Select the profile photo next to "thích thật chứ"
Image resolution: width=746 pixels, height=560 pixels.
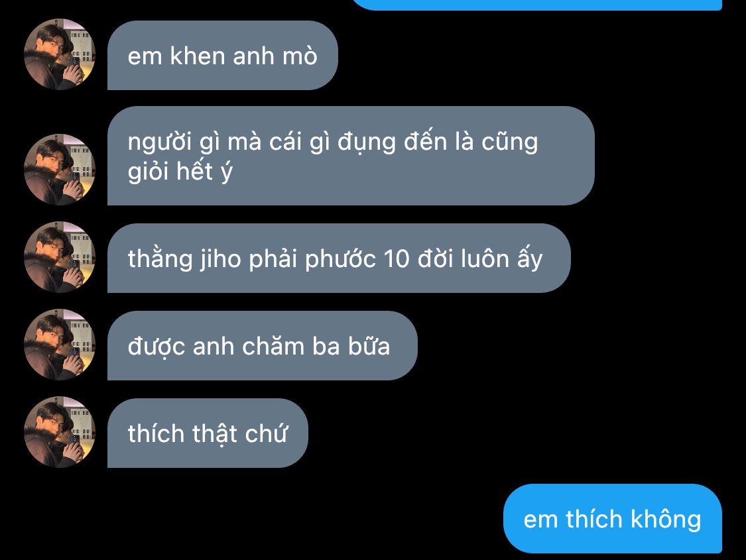pyautogui.click(x=60, y=432)
